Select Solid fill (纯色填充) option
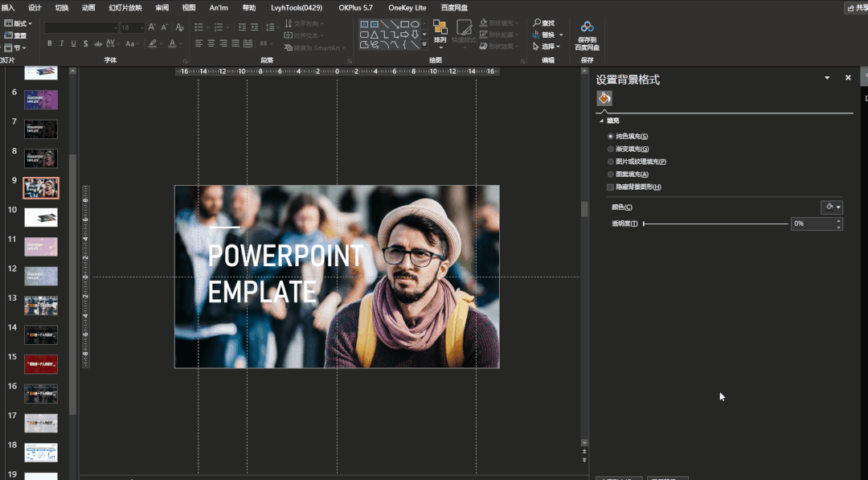The image size is (868, 480). (x=628, y=136)
